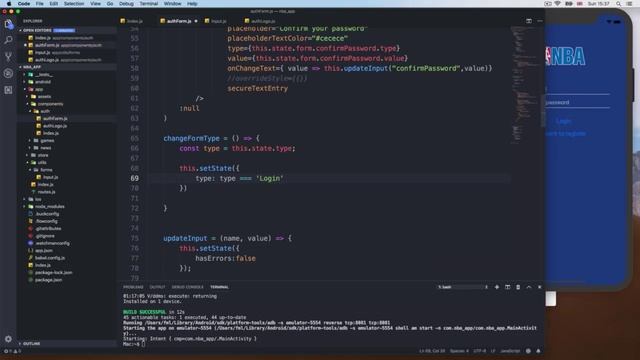Switch to the OUTPUT panel tab
The image size is (640, 360).
click(x=157, y=287)
